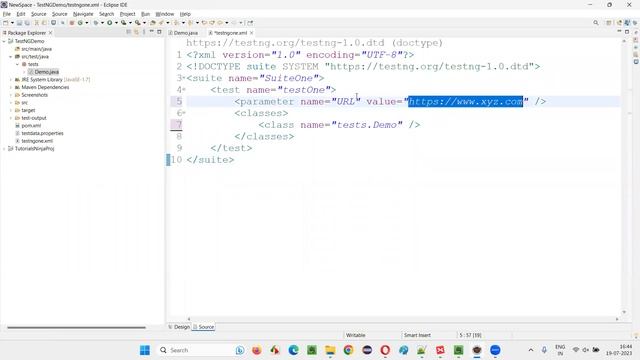Open Microsoft Edge from taskbar
The image size is (640, 360).
pyautogui.click(x=293, y=350)
